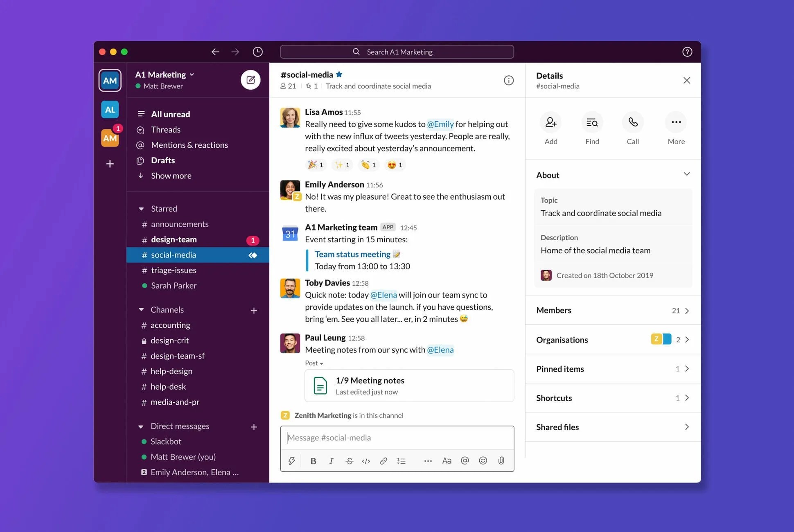Toggle the Aa formatting toolbar visibility
Screen dimensions: 794x532
point(447,461)
